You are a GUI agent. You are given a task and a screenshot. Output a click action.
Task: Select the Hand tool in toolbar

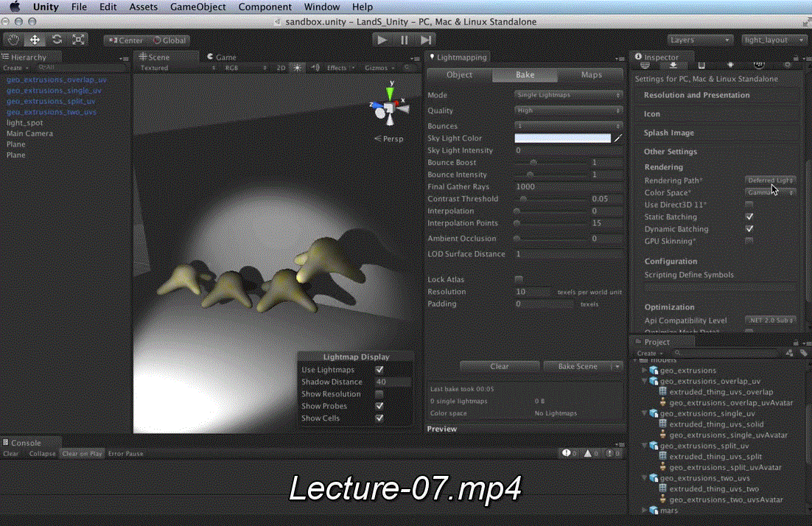13,40
